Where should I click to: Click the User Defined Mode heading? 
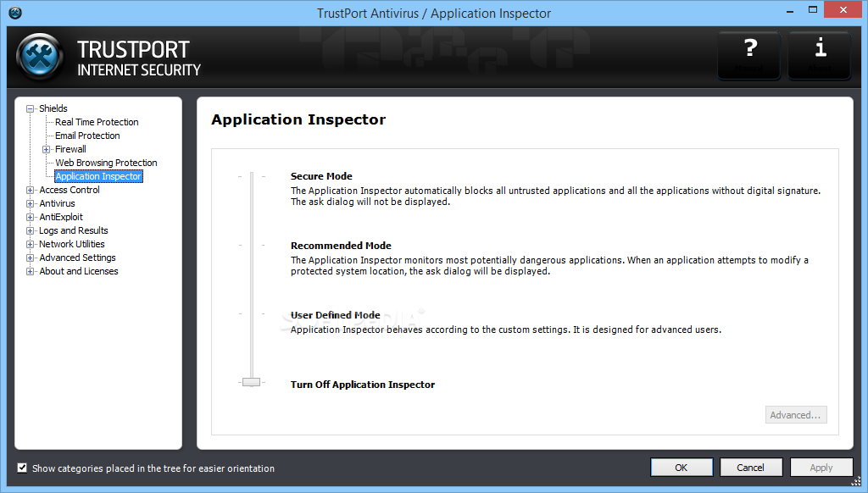(x=336, y=315)
